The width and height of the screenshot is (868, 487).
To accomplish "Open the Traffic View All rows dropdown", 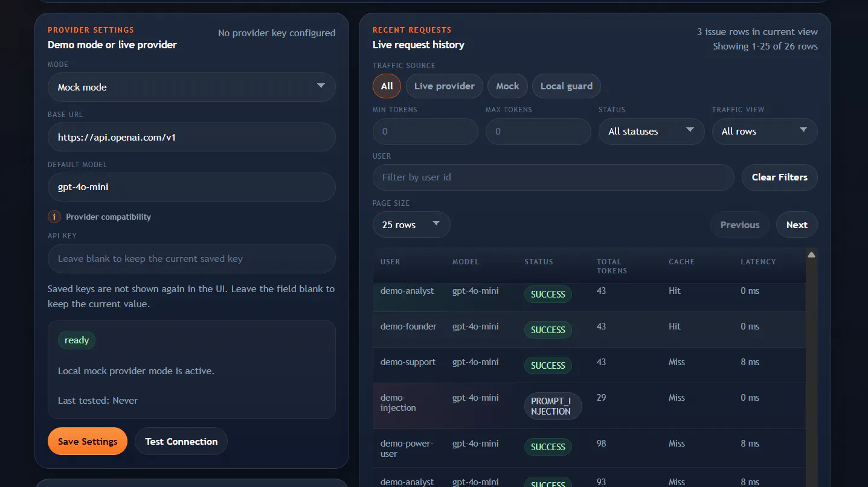I will pyautogui.click(x=765, y=131).
